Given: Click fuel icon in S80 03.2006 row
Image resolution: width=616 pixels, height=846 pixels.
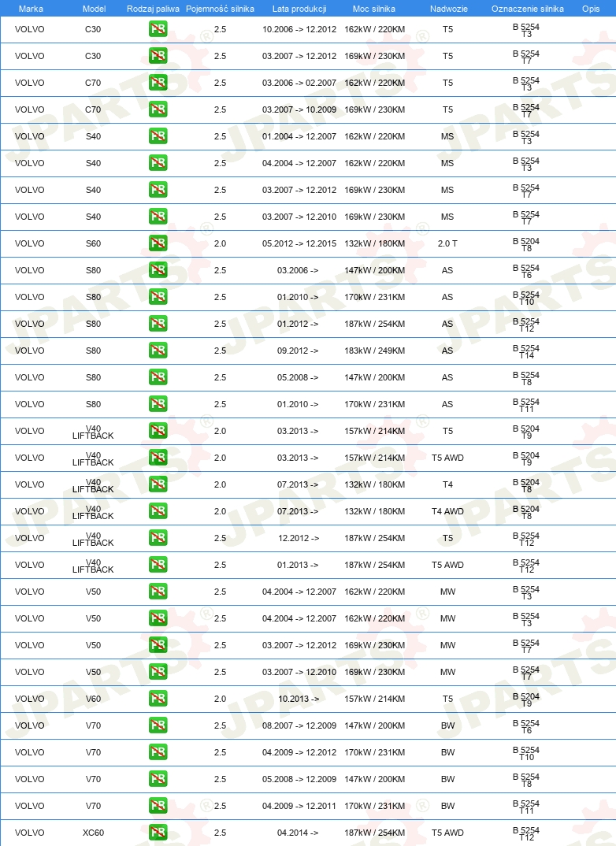Looking at the screenshot, I should (x=158, y=270).
